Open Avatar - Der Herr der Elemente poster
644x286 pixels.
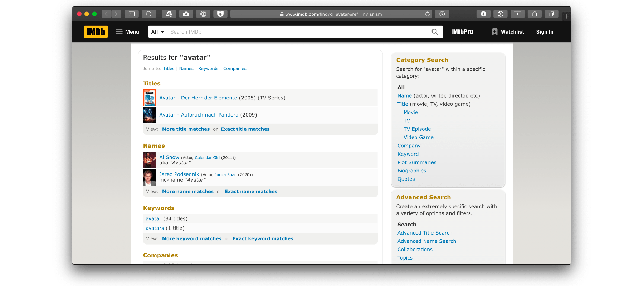click(x=150, y=98)
